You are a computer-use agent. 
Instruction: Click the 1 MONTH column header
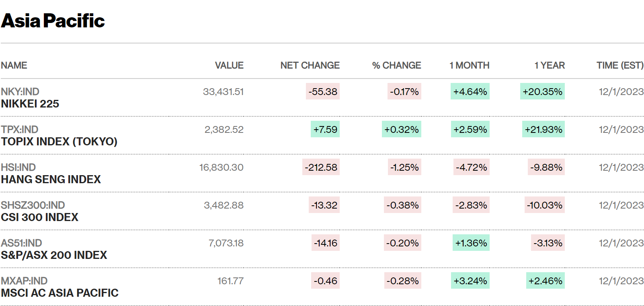[x=469, y=65]
